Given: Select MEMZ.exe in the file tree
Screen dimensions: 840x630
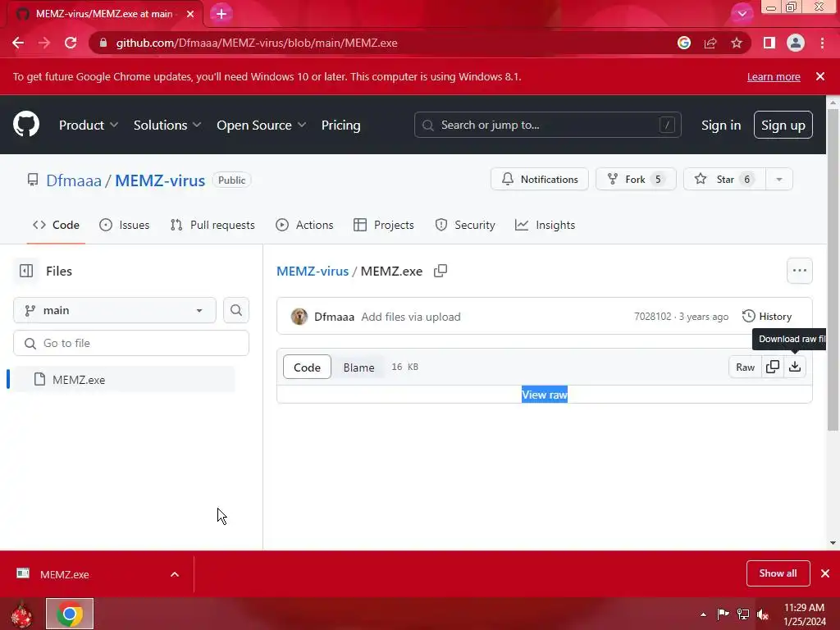Looking at the screenshot, I should tap(123, 379).
